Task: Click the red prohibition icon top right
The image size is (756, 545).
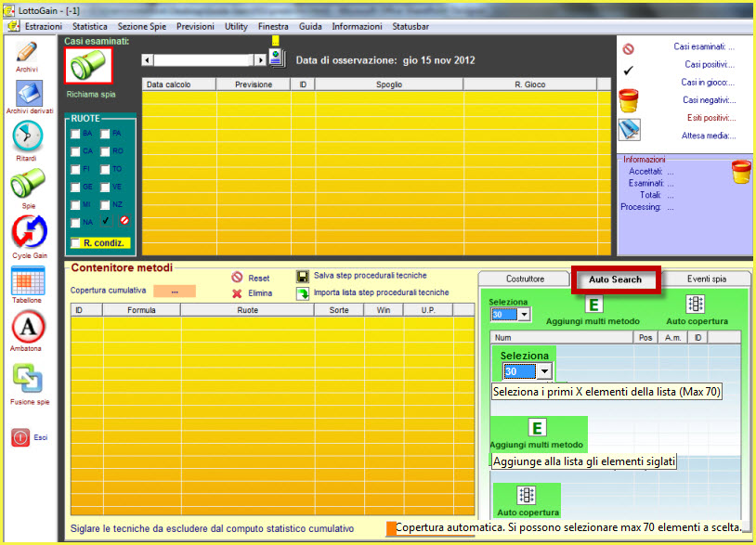Action: (x=628, y=48)
